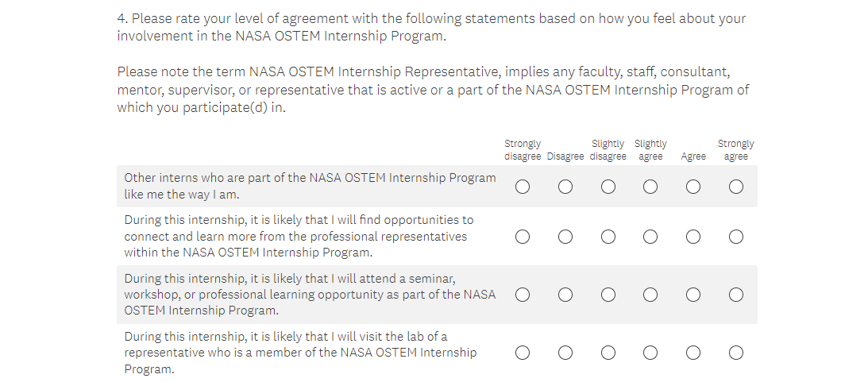The width and height of the screenshot is (868, 382).
Task: Choose Disagree for visit the lab statement
Action: point(565,353)
